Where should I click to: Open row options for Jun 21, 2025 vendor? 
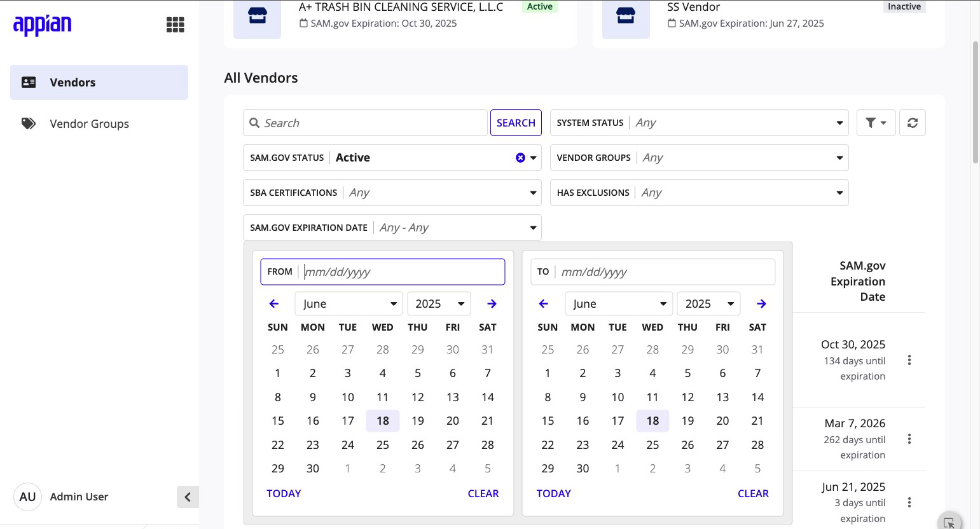tap(909, 502)
